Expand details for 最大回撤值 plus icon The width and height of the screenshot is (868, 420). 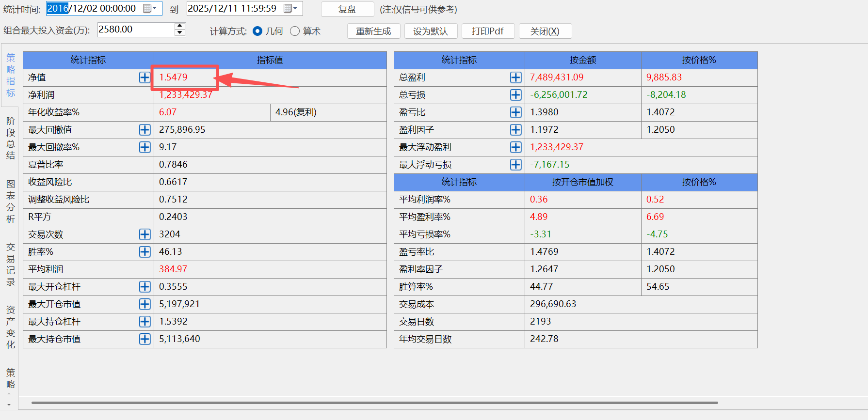(145, 130)
